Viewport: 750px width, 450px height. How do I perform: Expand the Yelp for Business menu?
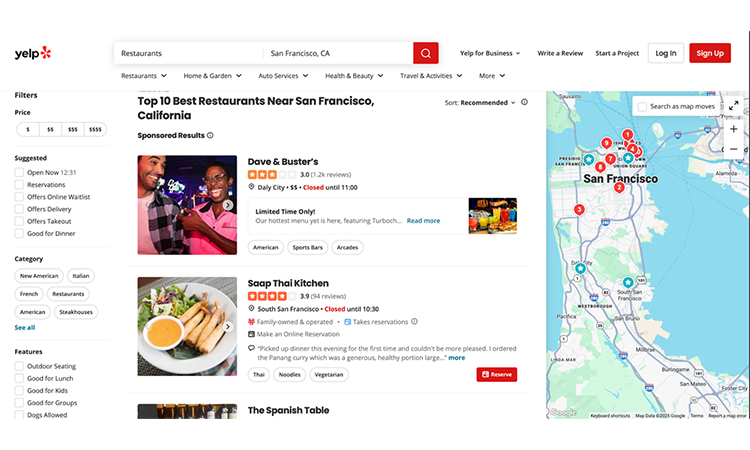click(x=490, y=53)
